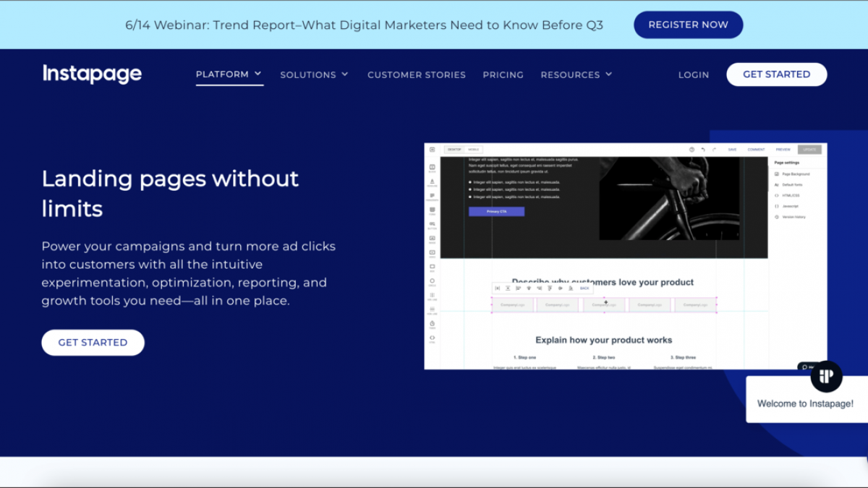Image resolution: width=868 pixels, height=488 pixels.
Task: Distribute selected logos vertically in alignment toolbar
Action: coord(508,288)
